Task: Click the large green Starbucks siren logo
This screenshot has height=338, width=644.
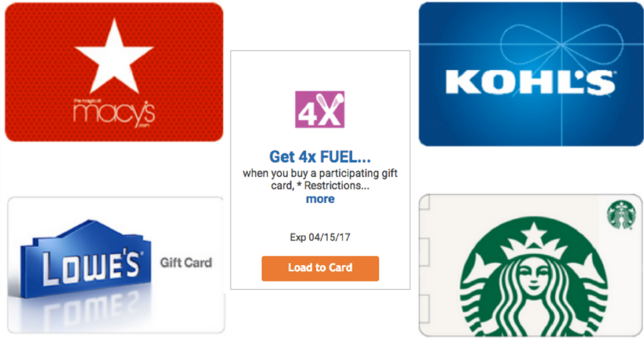Action: pyautogui.click(x=534, y=277)
